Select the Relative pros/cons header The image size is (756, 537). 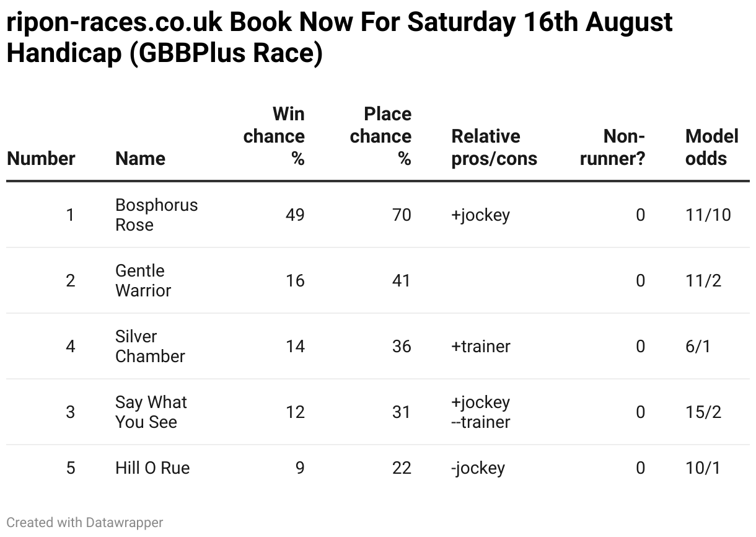pos(494,147)
